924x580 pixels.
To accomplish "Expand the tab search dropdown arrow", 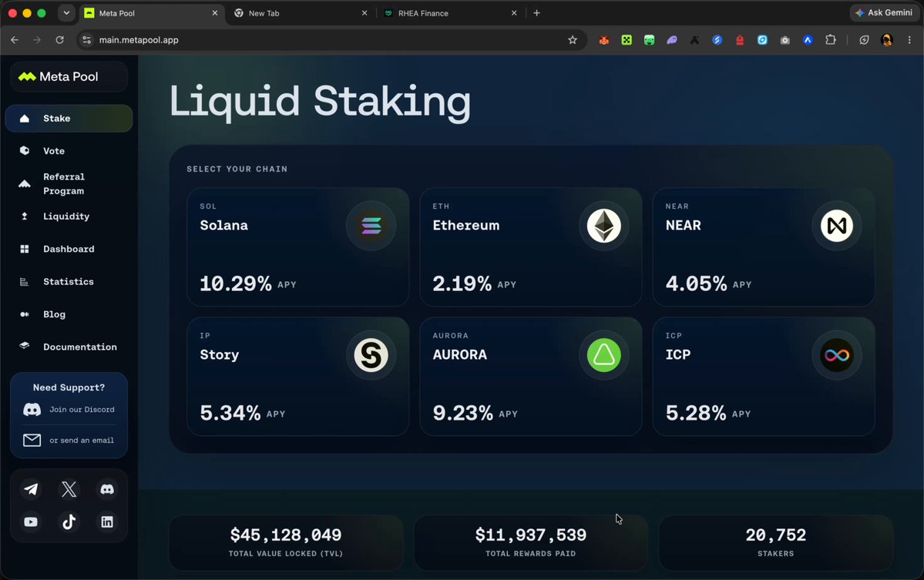I will [x=66, y=13].
